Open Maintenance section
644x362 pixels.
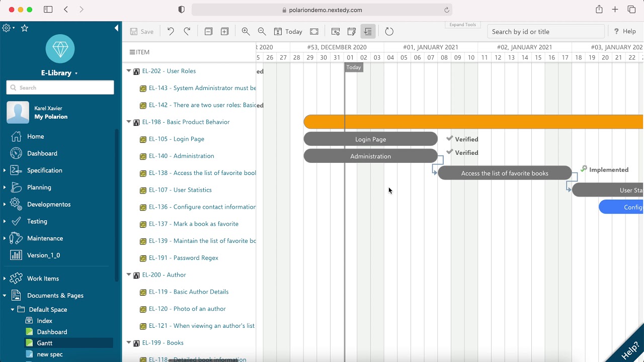[x=45, y=238]
